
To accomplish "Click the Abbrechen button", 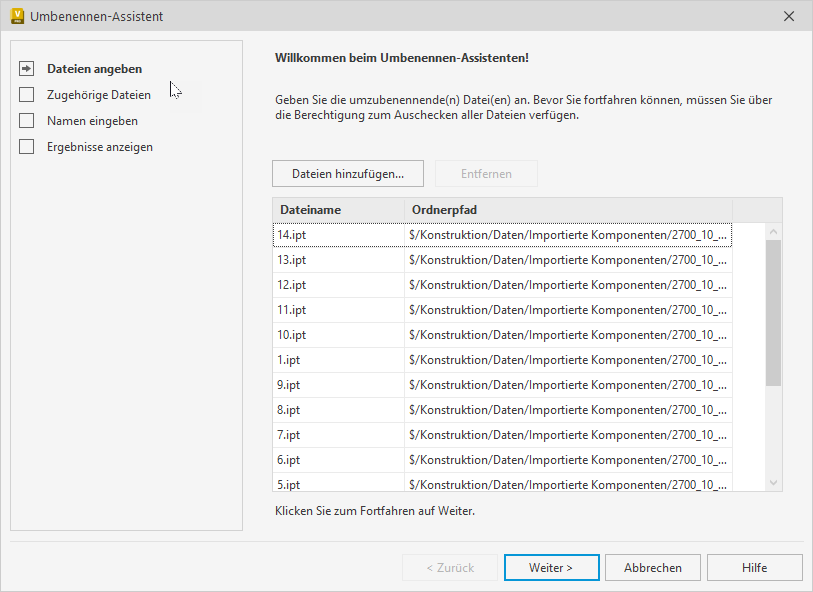I will point(652,567).
